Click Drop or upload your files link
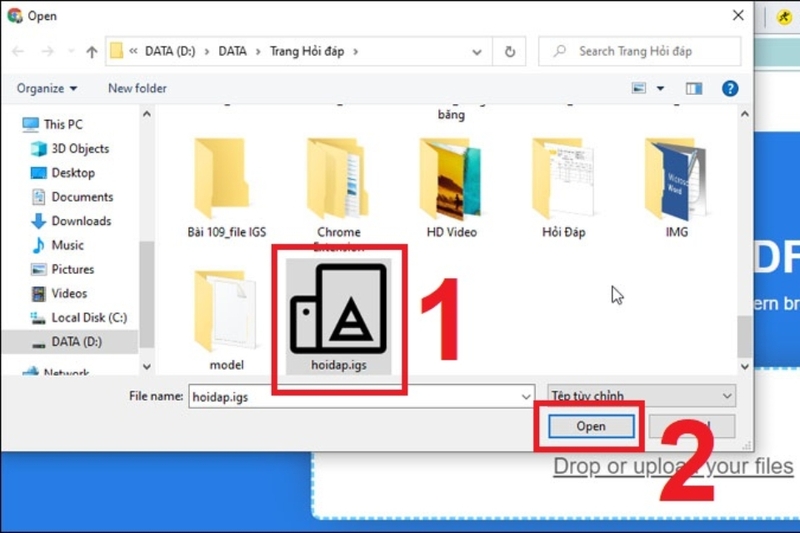Viewport: 800px width, 533px height. pos(673,466)
